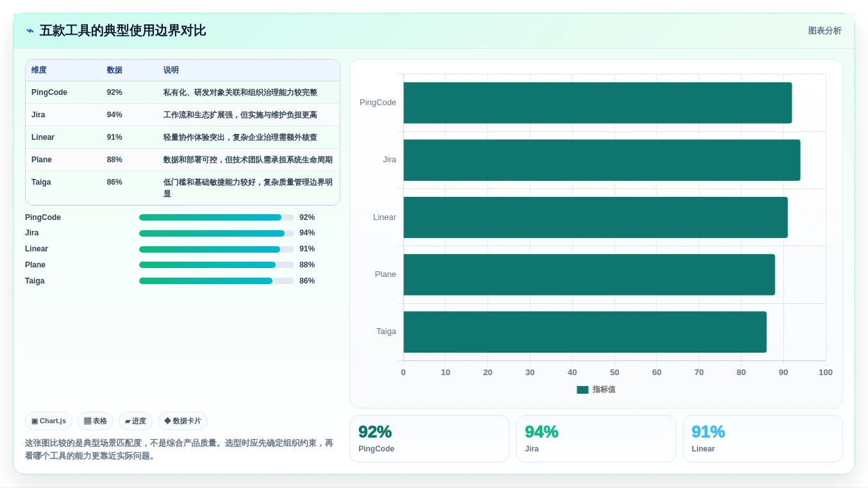
Task: Open the 91% Linear data card
Action: (763, 439)
